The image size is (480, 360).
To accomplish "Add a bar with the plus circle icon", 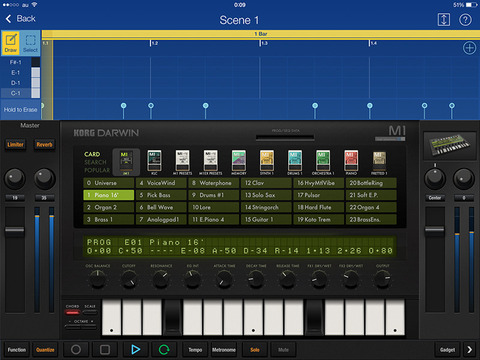I will pyautogui.click(x=469, y=48).
